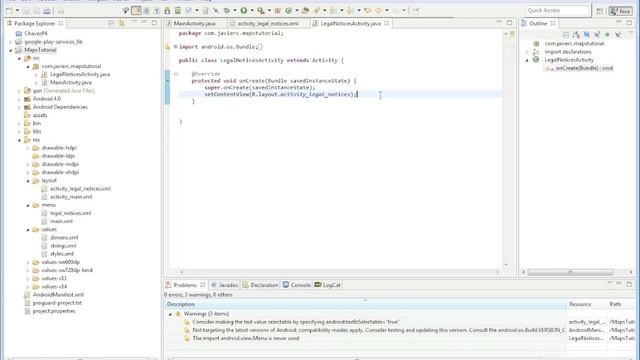Expand Android Dependencies node

pos(19,107)
